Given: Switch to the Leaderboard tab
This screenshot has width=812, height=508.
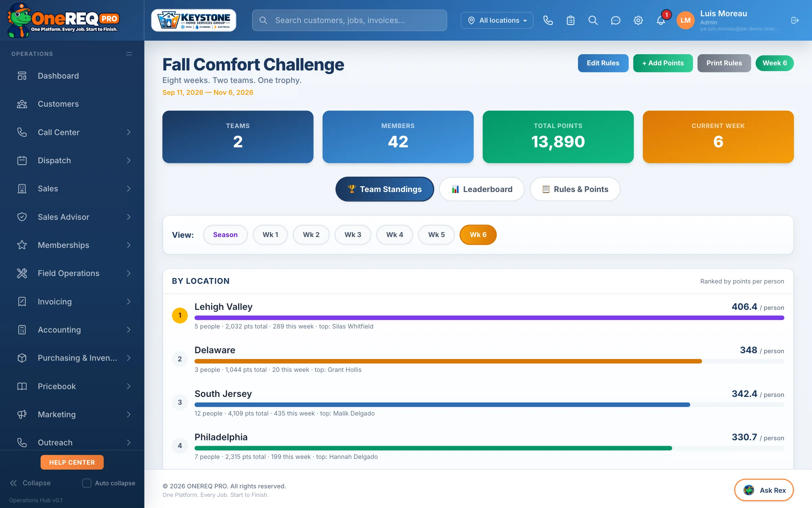Looking at the screenshot, I should click(x=482, y=189).
